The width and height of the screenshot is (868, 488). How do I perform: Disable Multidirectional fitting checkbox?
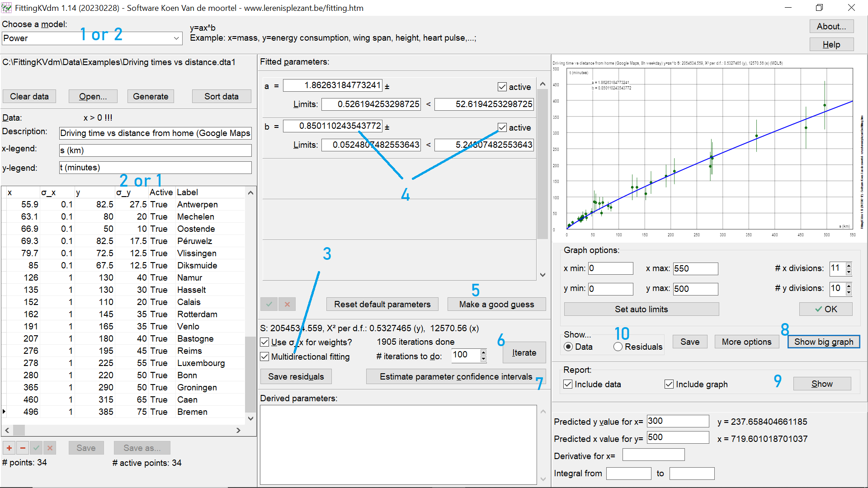[x=265, y=357]
